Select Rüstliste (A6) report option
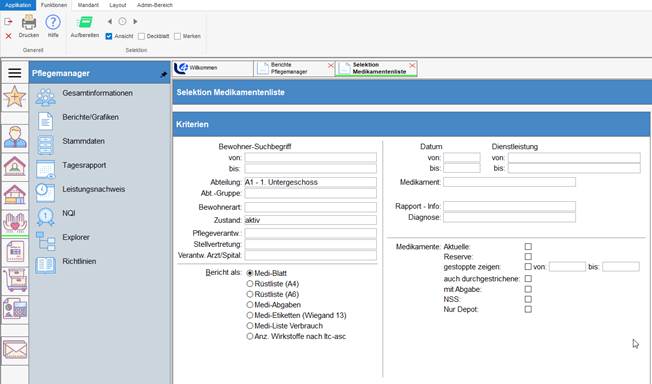This screenshot has height=384, width=652. [x=250, y=294]
